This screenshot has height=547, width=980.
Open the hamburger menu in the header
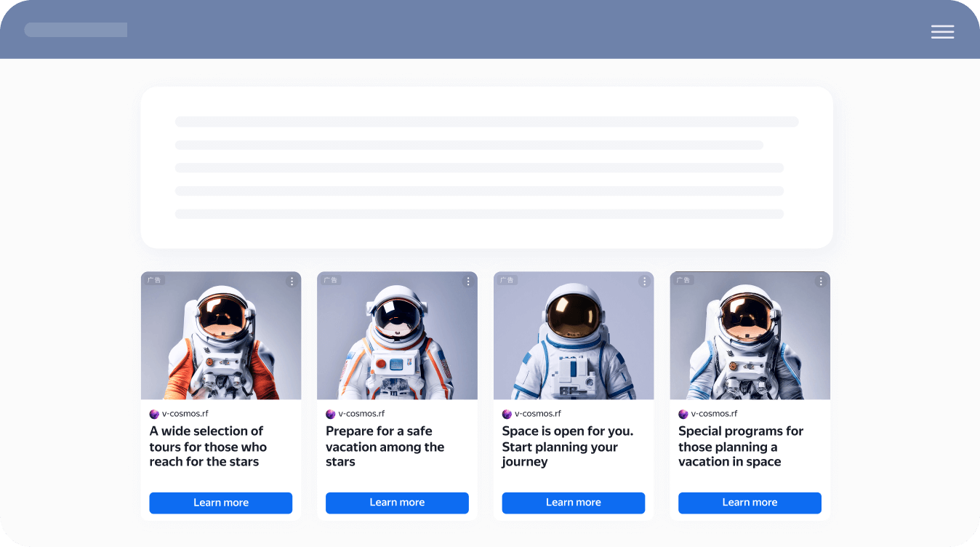942,31
